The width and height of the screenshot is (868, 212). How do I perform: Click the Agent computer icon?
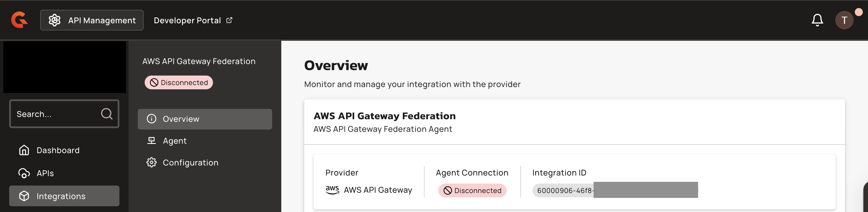(x=152, y=140)
